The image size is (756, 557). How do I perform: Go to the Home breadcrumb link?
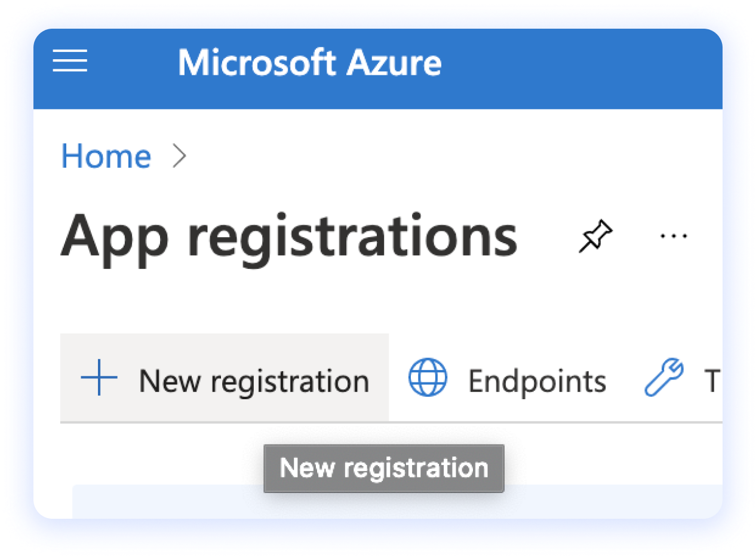(x=106, y=156)
